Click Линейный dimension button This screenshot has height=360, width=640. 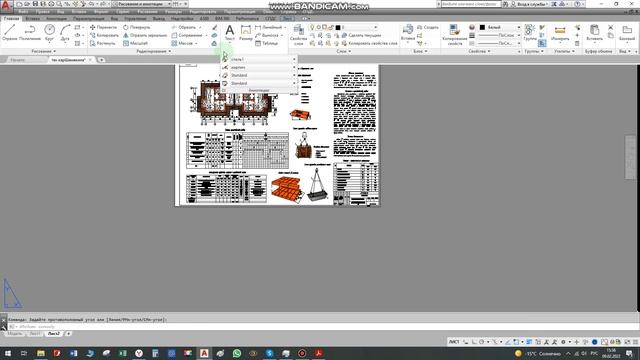click(269, 27)
